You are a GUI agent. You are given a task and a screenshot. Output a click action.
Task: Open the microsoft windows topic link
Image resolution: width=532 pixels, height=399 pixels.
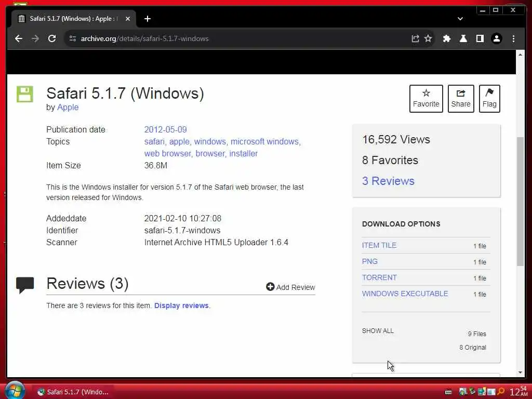tap(265, 141)
